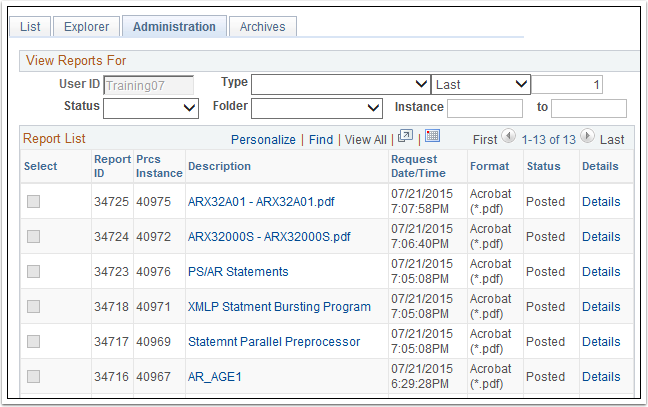Open report list in new window icon

tap(405, 136)
